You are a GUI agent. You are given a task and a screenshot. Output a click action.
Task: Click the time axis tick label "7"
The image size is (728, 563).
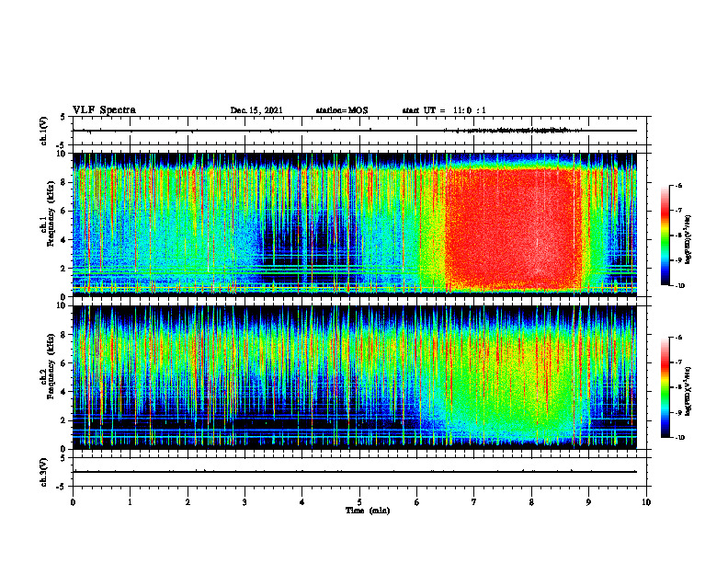coord(474,502)
